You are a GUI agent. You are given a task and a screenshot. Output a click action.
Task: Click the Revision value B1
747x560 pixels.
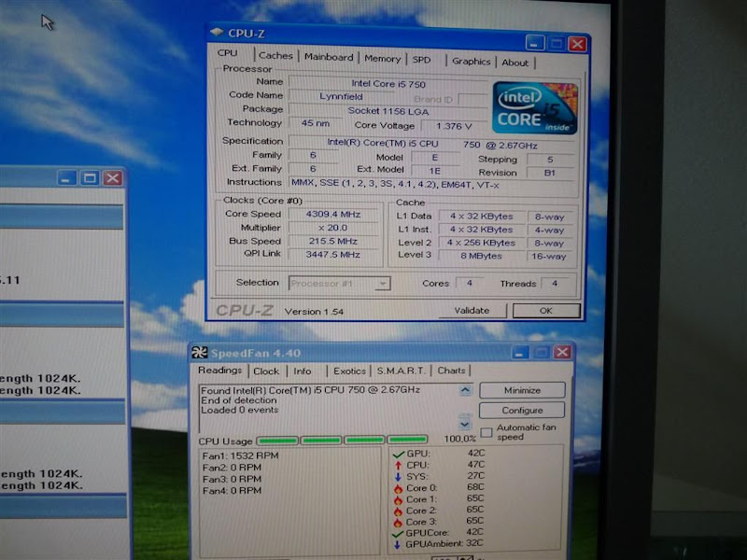pyautogui.click(x=550, y=173)
